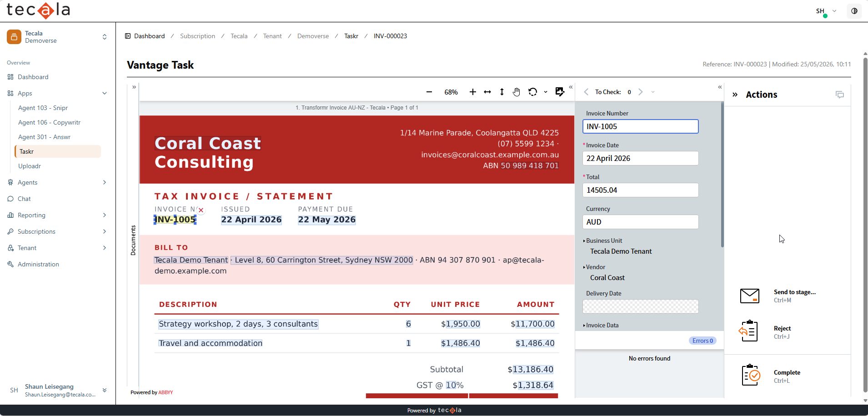
Task: Go to Dashboard breadcrumb
Action: coord(149,36)
